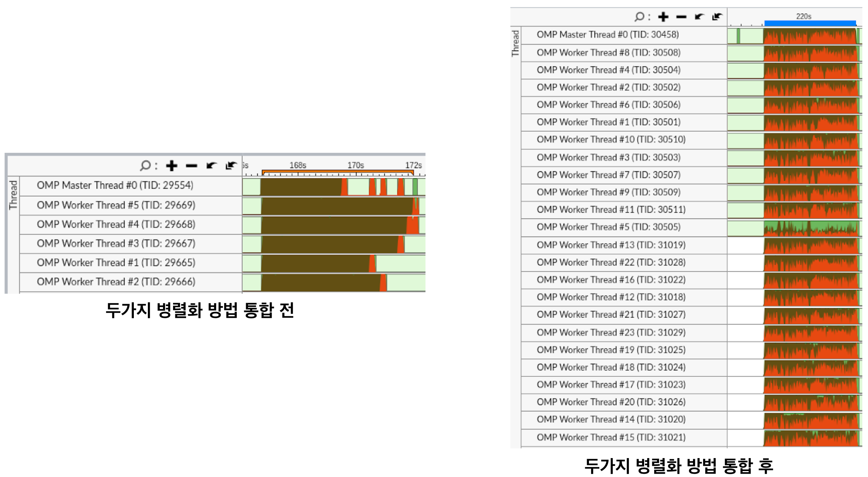
Task: Click the 220s label on right time ruler
Action: pyautogui.click(x=804, y=17)
